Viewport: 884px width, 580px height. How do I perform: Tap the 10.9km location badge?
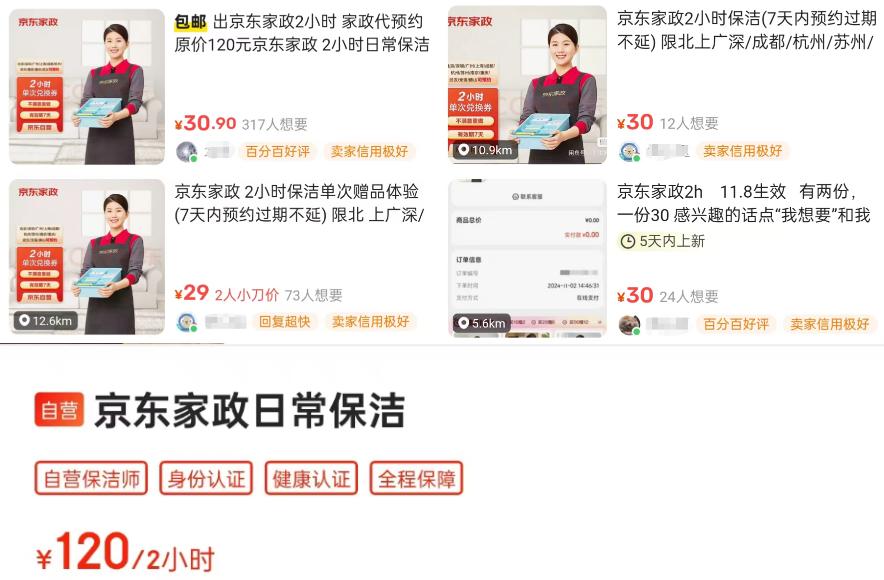(x=485, y=150)
